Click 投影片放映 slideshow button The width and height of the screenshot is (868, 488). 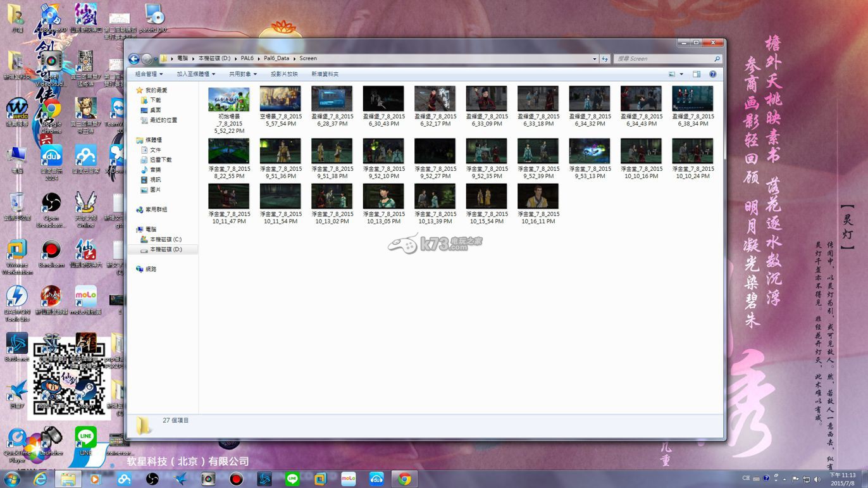284,74
